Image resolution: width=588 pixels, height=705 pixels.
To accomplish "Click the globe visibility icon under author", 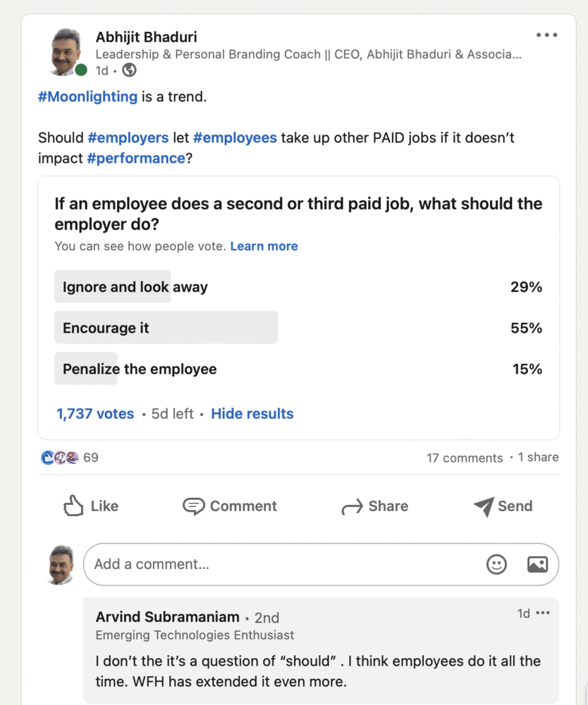I will [129, 70].
